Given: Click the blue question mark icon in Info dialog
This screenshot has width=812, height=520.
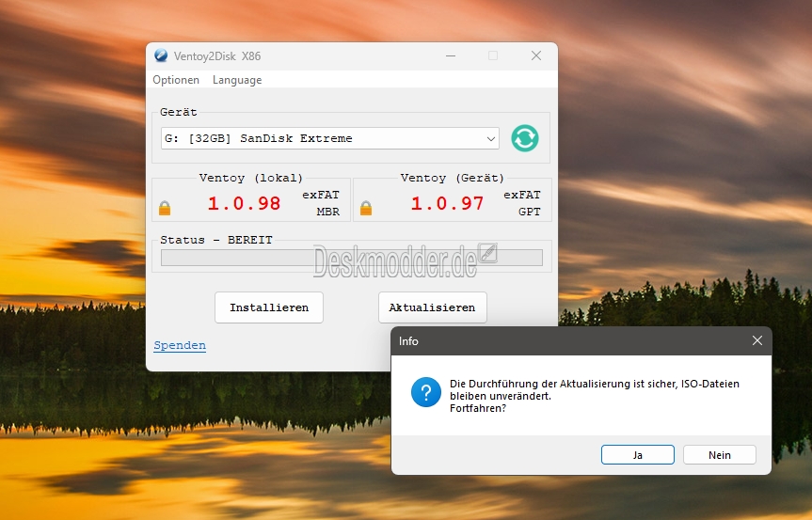Looking at the screenshot, I should pos(426,392).
